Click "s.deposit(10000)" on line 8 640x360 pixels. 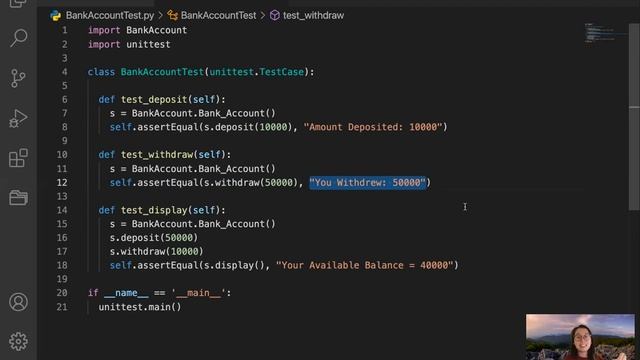click(x=248, y=127)
